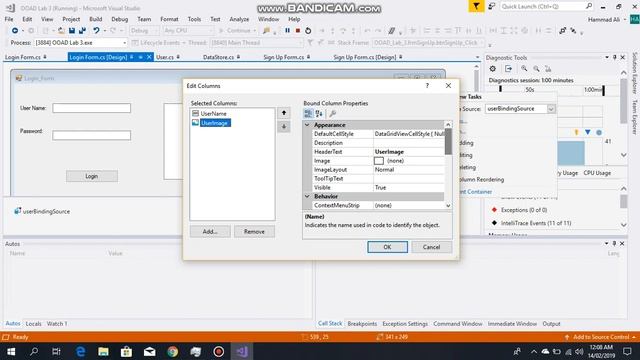The image size is (640, 360).
Task: Move selected column up with arrow button
Action: pos(284,113)
